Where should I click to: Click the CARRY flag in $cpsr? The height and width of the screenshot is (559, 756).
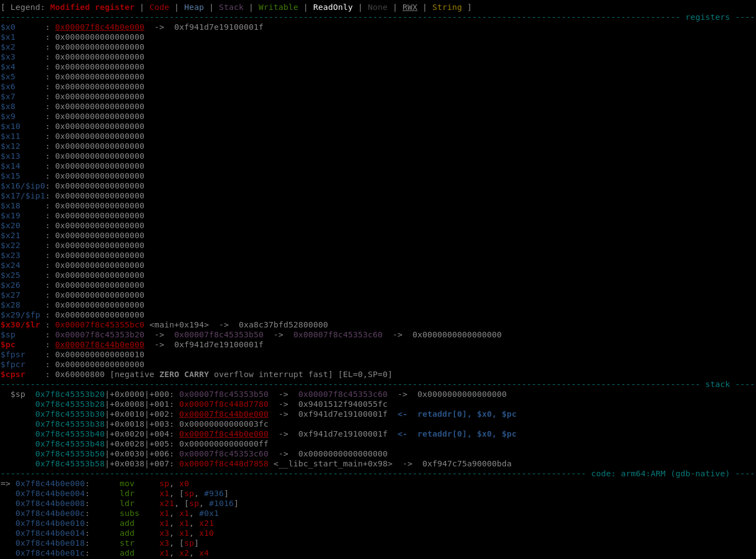click(x=197, y=374)
